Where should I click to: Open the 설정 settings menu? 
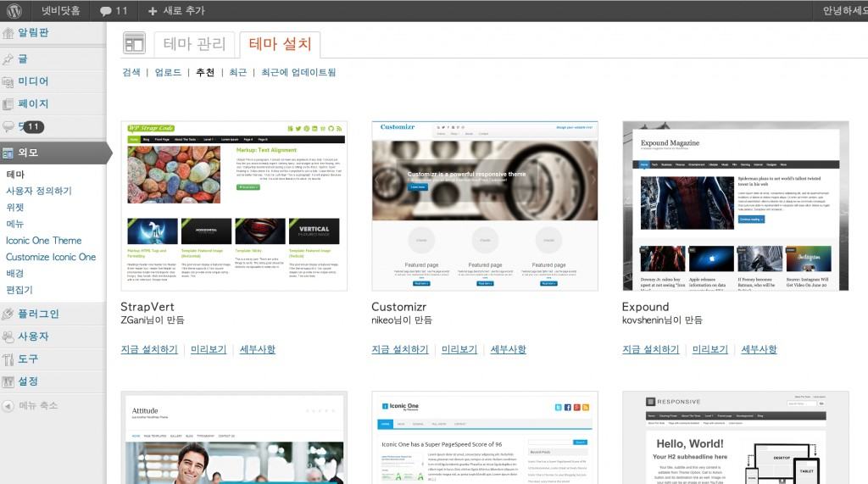click(x=28, y=381)
